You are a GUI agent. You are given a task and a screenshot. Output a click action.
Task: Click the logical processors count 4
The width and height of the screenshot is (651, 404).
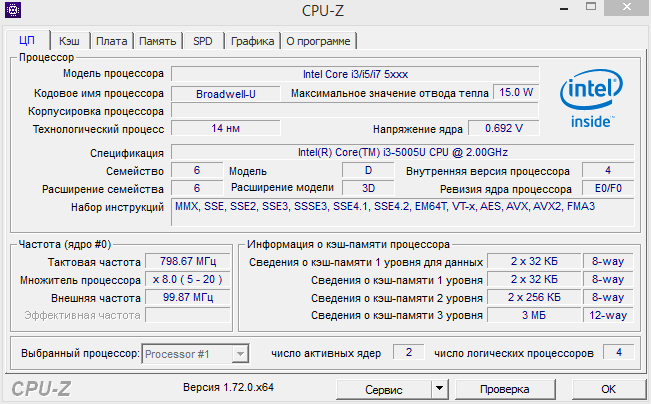point(619,352)
